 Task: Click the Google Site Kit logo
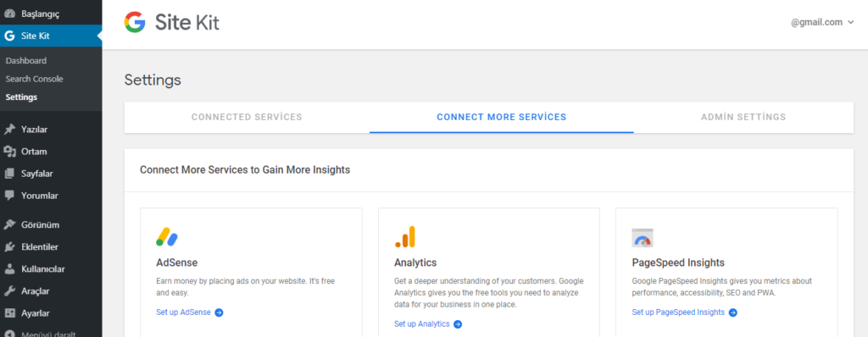click(171, 23)
